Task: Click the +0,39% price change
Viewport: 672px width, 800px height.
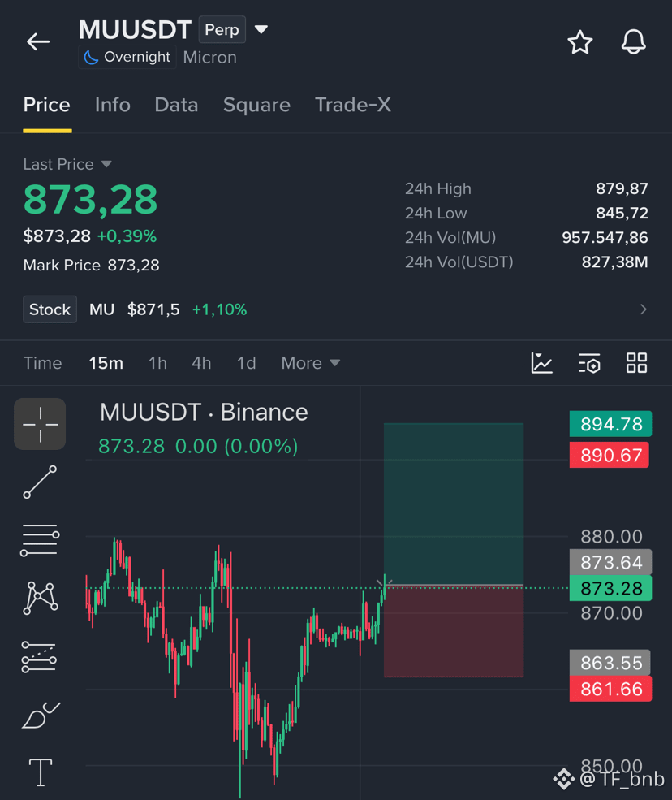Action: [127, 236]
